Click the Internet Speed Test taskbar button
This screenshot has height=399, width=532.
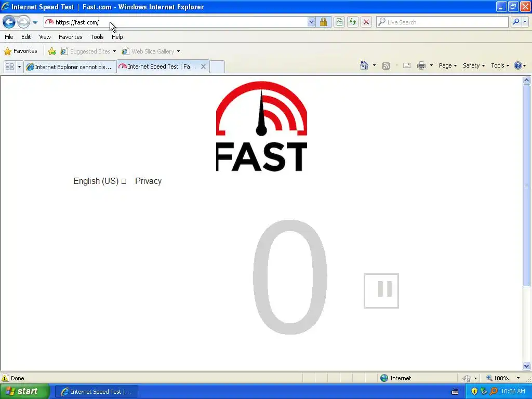pos(96,392)
